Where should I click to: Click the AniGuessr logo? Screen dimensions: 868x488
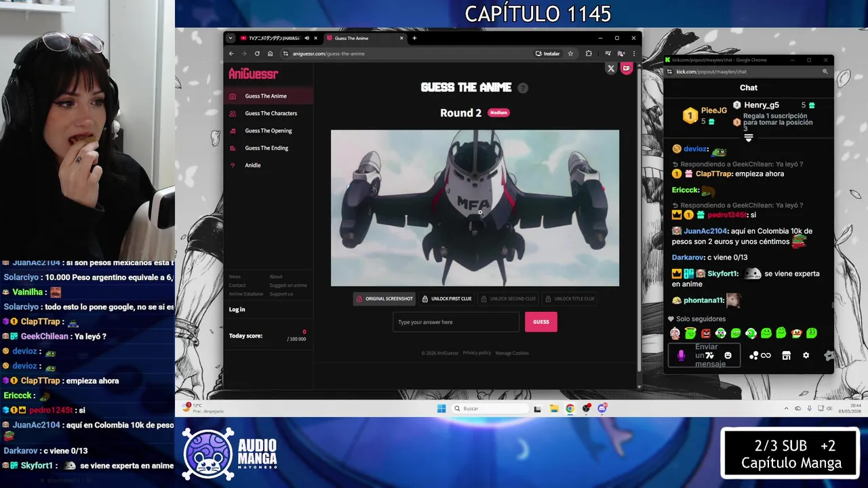253,74
